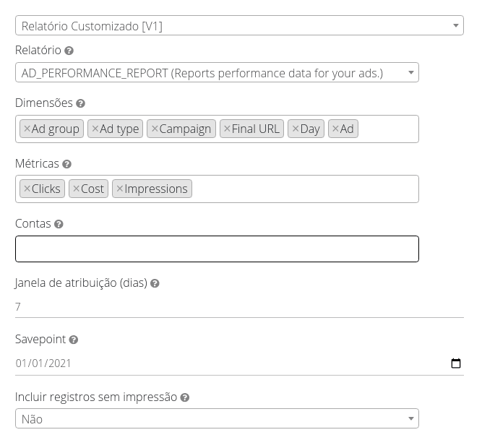Click the Savepoint date 01/01/2021
This screenshot has height=448, width=495.
pyautogui.click(x=43, y=363)
